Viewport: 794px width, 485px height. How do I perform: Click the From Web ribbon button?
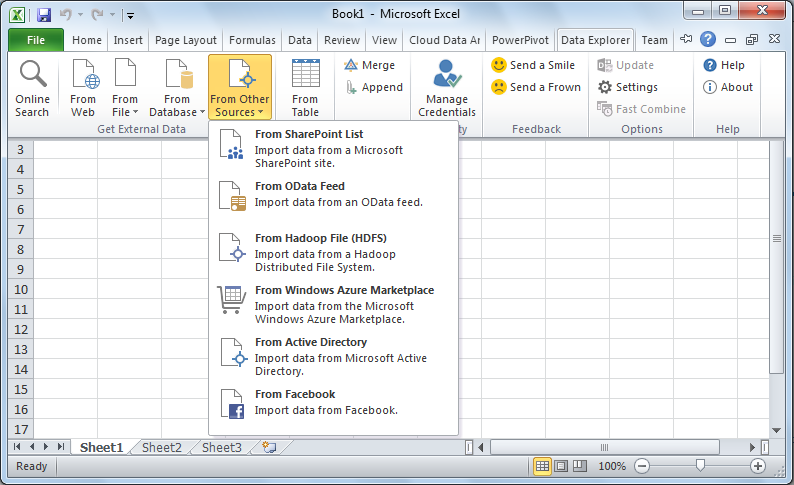(x=83, y=88)
